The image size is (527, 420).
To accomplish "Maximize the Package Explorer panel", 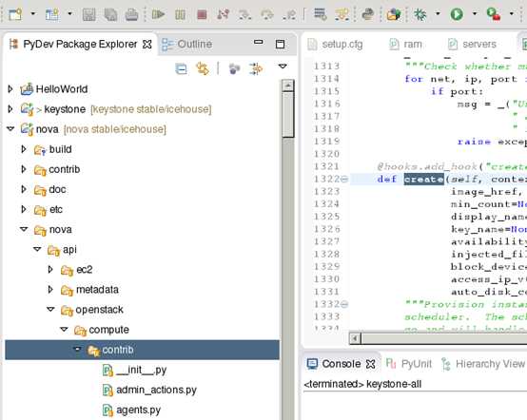I will (x=280, y=45).
